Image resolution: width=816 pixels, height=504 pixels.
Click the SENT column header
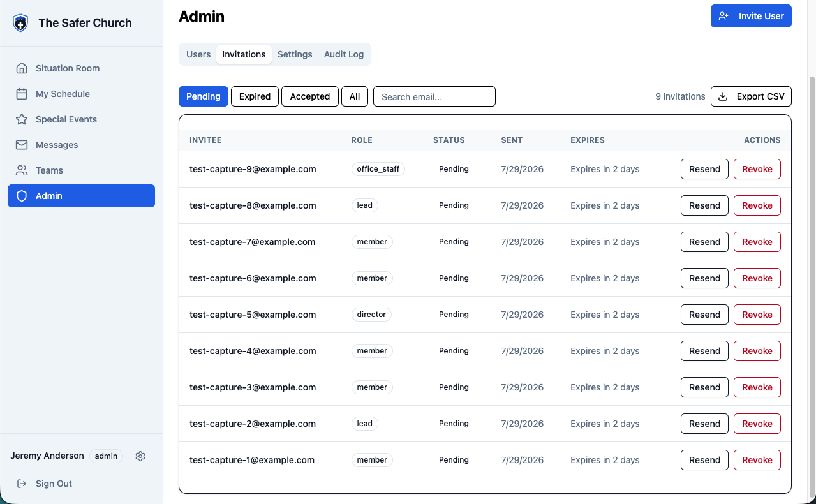(x=512, y=140)
